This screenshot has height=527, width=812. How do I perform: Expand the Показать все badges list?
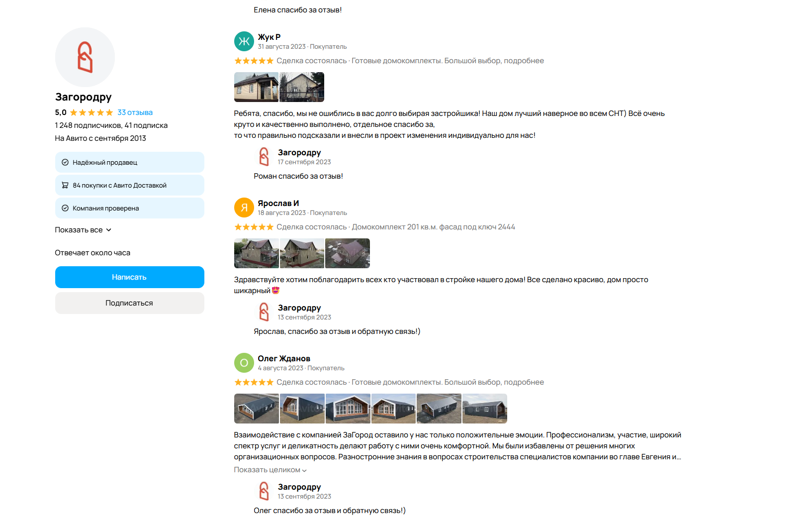83,230
